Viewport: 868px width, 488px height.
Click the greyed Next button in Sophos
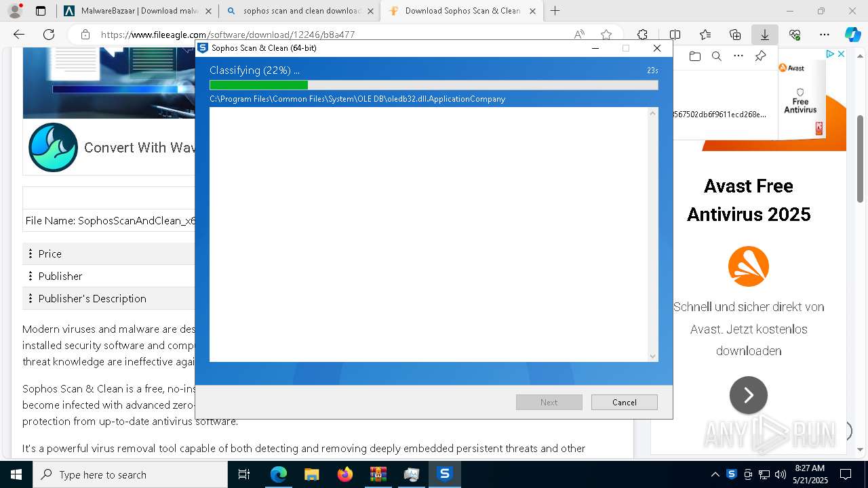[549, 402]
